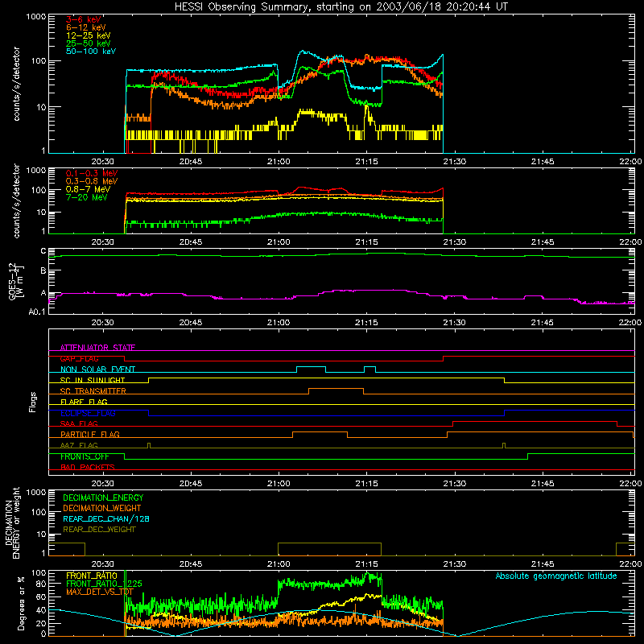Click the NON_SOLAR_EVENT flag label
The width and height of the screenshot is (644, 644).
click(x=97, y=369)
